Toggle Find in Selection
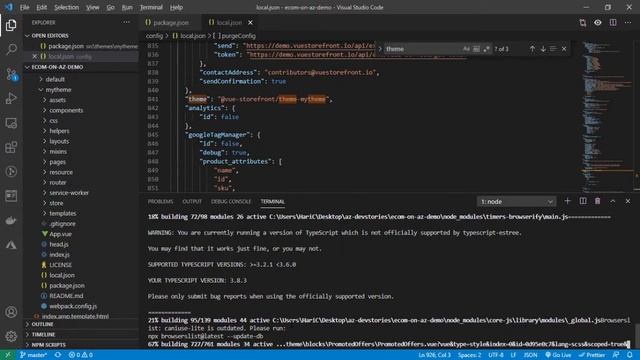Image resolution: width=640 pixels, height=360 pixels. coord(553,49)
